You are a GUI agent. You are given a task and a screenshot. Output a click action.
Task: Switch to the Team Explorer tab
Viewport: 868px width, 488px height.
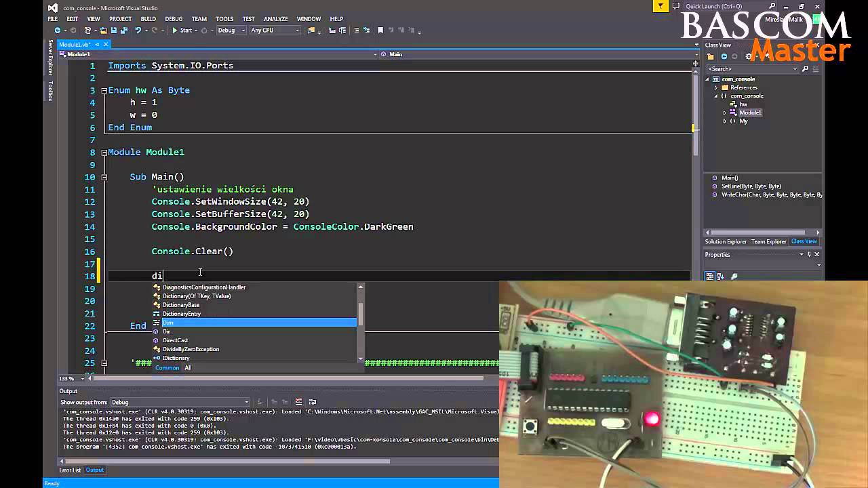coord(769,242)
